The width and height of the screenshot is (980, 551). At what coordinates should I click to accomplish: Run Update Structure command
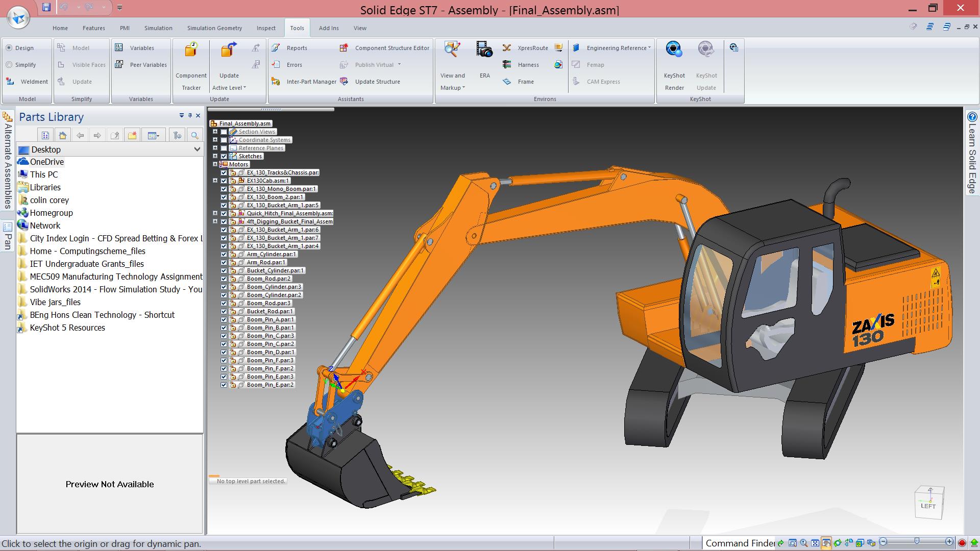coord(370,82)
